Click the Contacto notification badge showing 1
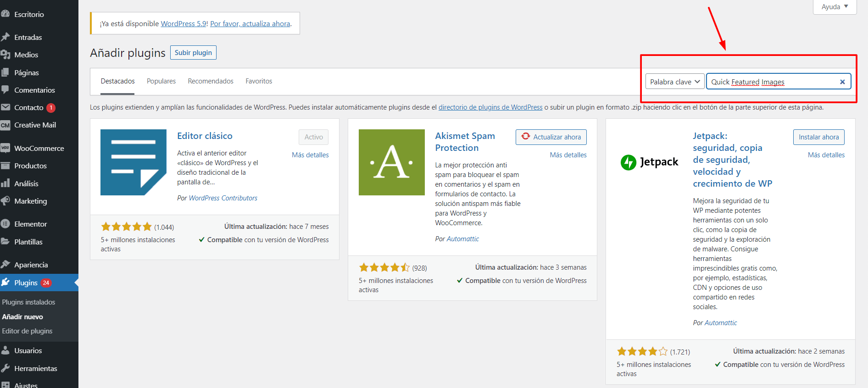Image resolution: width=868 pixels, height=388 pixels. [51, 108]
